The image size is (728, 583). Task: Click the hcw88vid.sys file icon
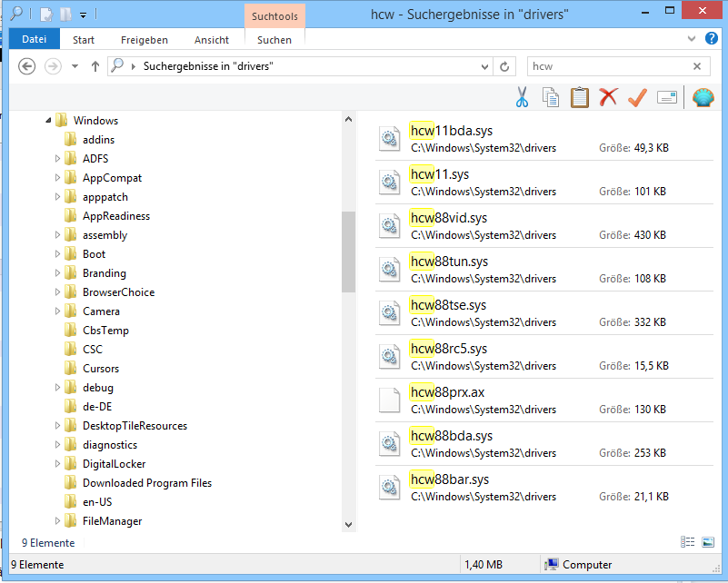coord(389,225)
